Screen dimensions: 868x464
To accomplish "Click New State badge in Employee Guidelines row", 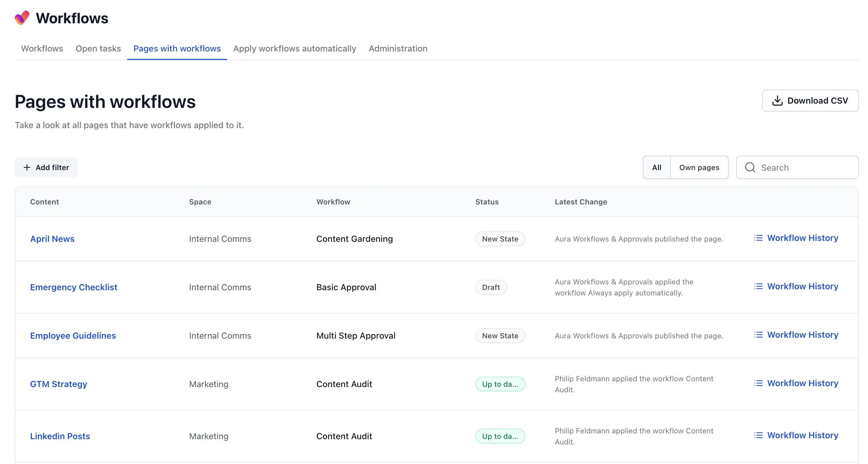I will tap(500, 336).
